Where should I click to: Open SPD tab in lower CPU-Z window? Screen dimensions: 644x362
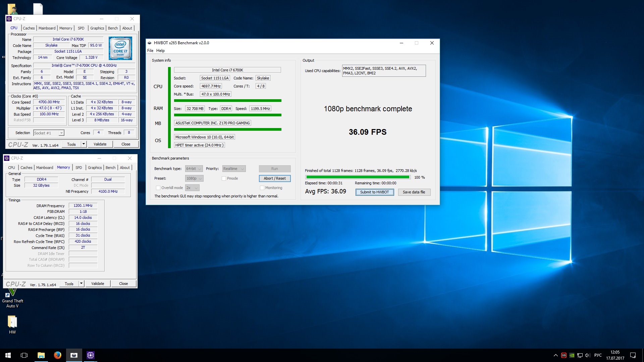[x=79, y=168]
